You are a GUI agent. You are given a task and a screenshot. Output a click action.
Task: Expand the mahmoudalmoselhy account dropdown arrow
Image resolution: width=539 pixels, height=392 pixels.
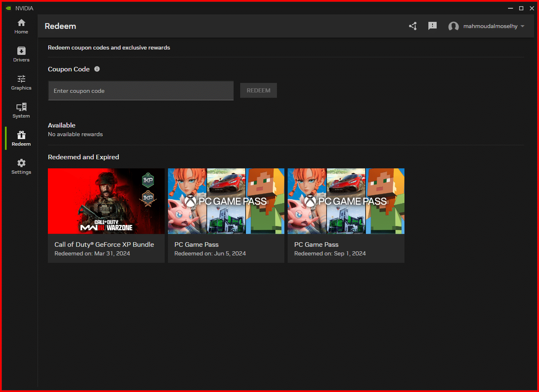point(522,26)
